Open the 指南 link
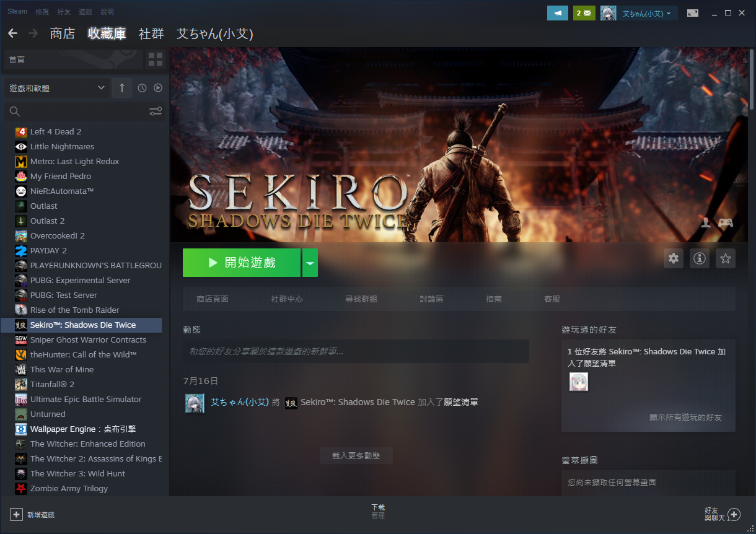The image size is (756, 534). click(494, 299)
